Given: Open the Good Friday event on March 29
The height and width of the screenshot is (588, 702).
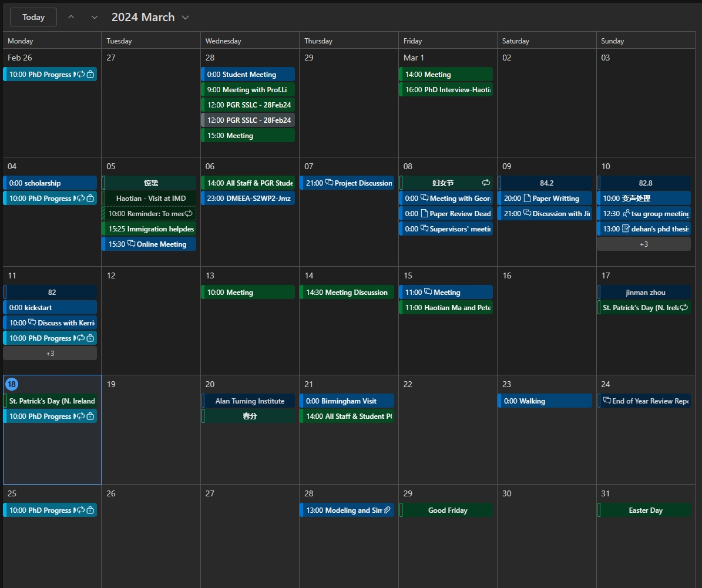Looking at the screenshot, I should pyautogui.click(x=448, y=510).
